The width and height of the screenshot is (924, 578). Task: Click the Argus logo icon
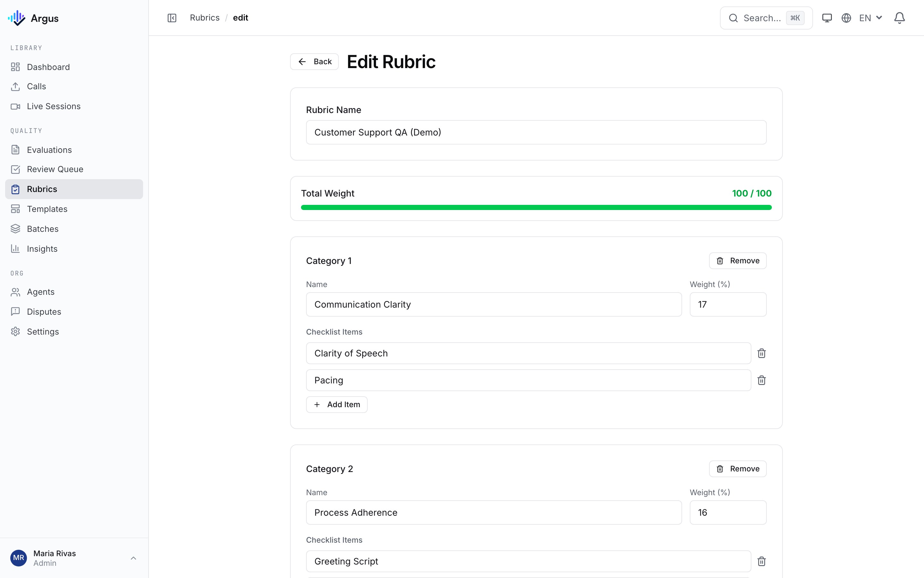click(16, 18)
